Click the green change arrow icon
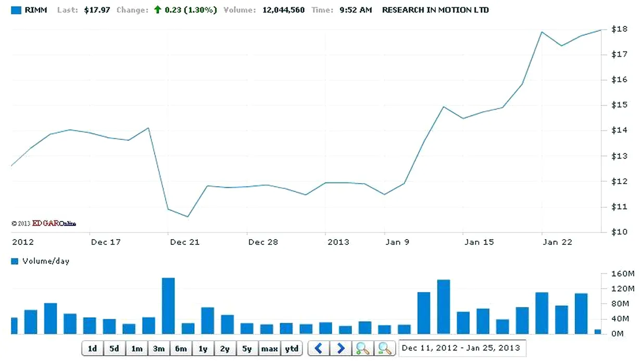642x364 pixels. click(157, 10)
